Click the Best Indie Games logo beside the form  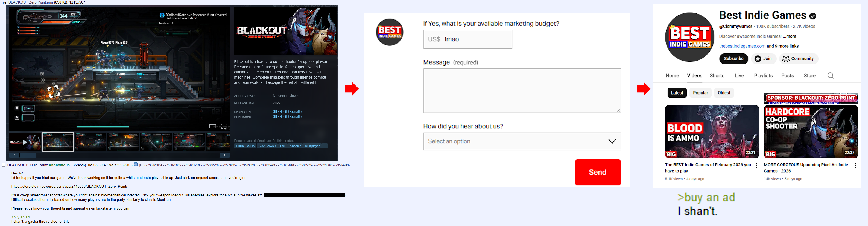[390, 32]
